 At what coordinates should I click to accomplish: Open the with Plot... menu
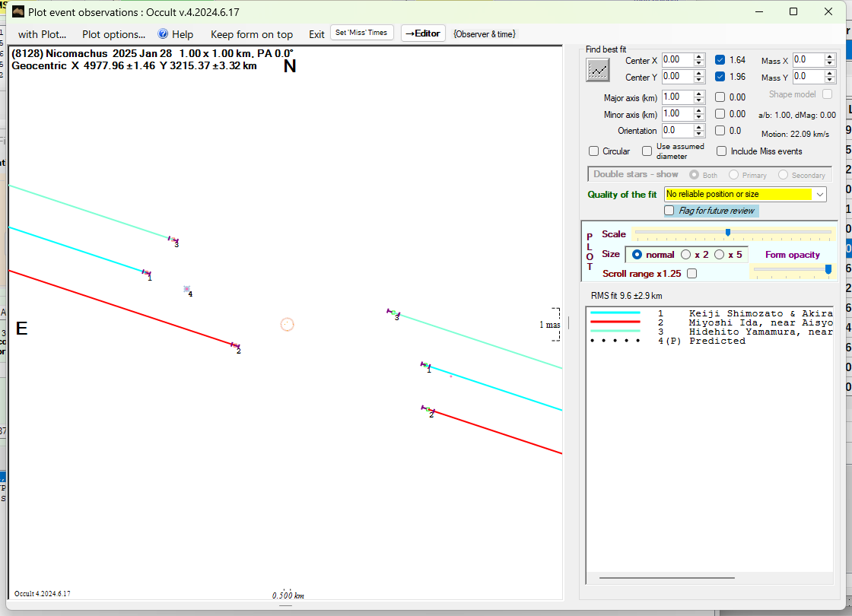pos(42,34)
